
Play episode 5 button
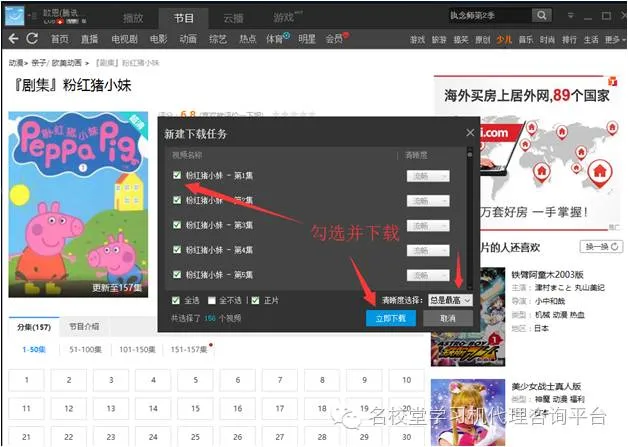(x=195, y=380)
